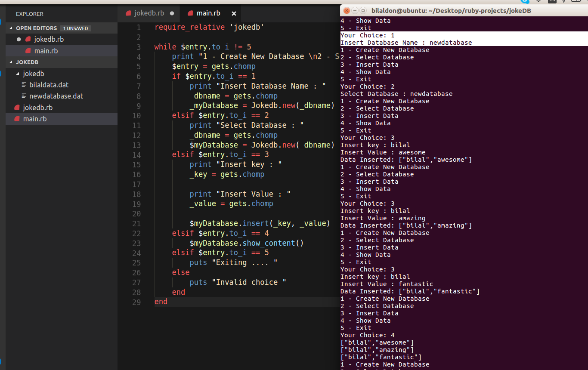Select main.rb in the JOKEDB file tree
The height and width of the screenshot is (370, 588).
coord(35,119)
